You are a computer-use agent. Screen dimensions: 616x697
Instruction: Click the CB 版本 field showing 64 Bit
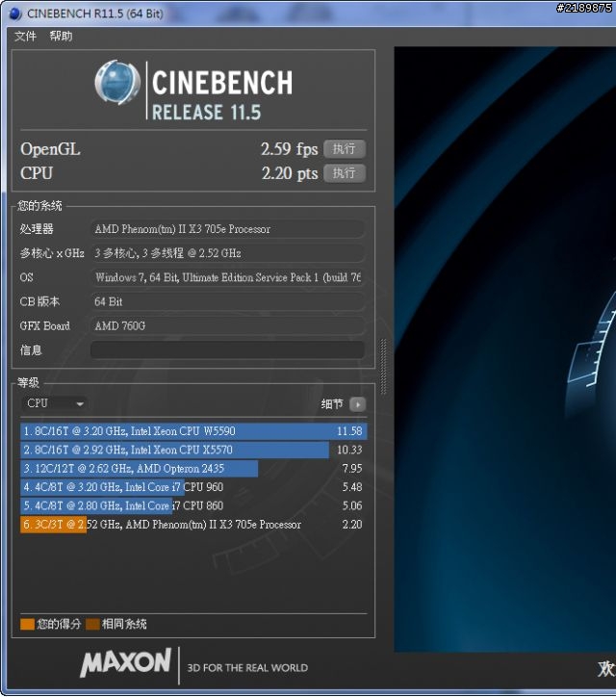(x=227, y=301)
